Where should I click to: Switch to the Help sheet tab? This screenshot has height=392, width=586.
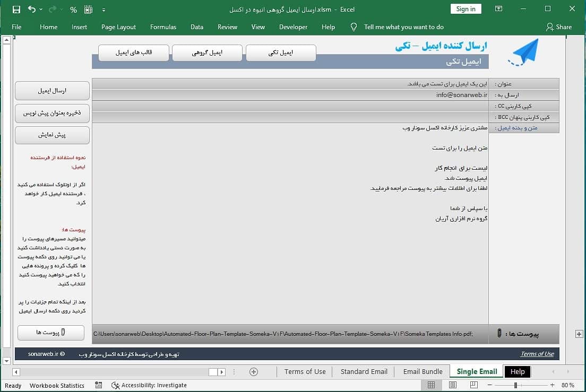tap(518, 372)
